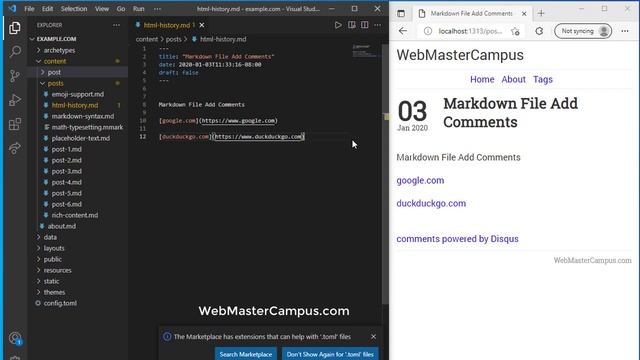Viewport: 640px width, 360px height.
Task: Open Source Control view in activity bar
Action: [15, 76]
